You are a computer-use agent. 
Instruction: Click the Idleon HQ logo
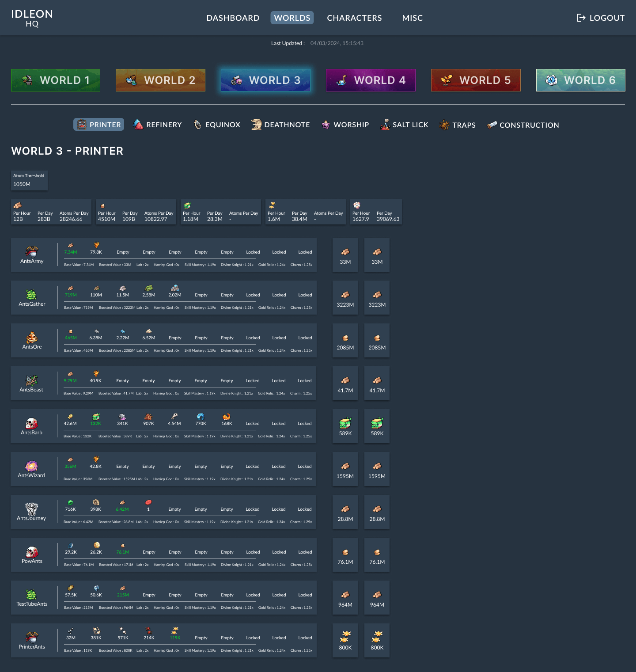pos(32,18)
